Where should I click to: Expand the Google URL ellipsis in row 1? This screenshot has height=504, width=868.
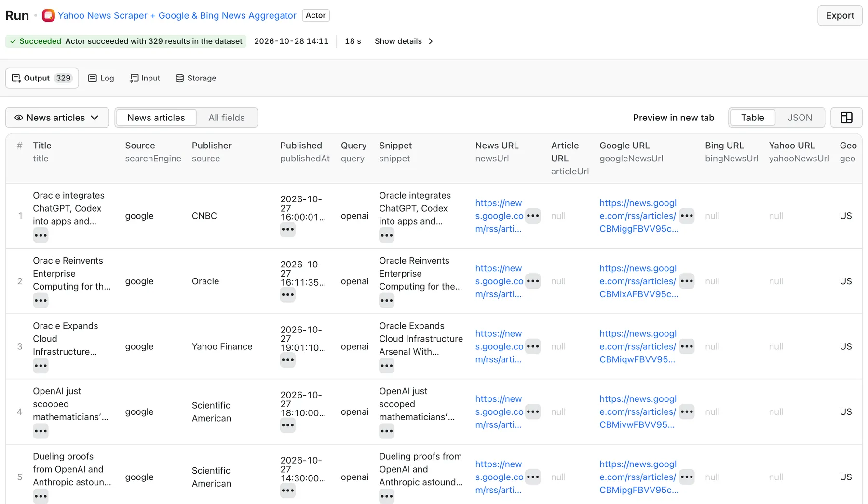[687, 216]
